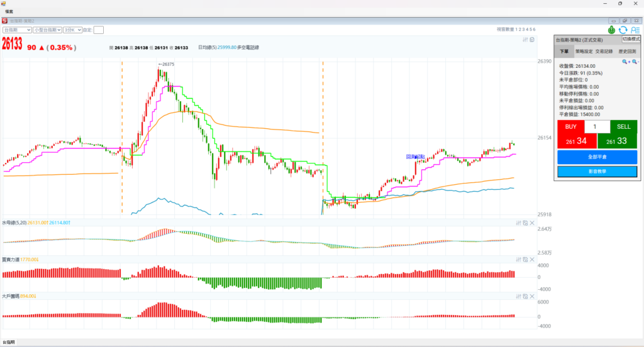Open the 台指期 product dropdown

click(17, 30)
